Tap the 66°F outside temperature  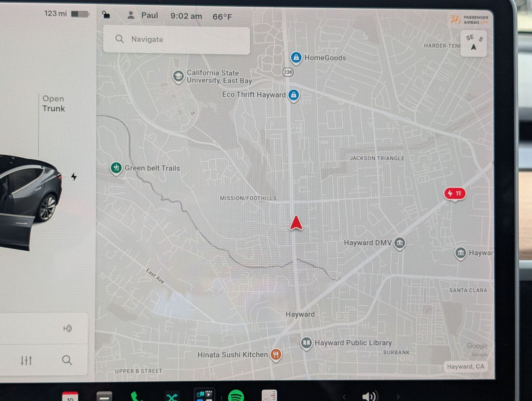(222, 17)
